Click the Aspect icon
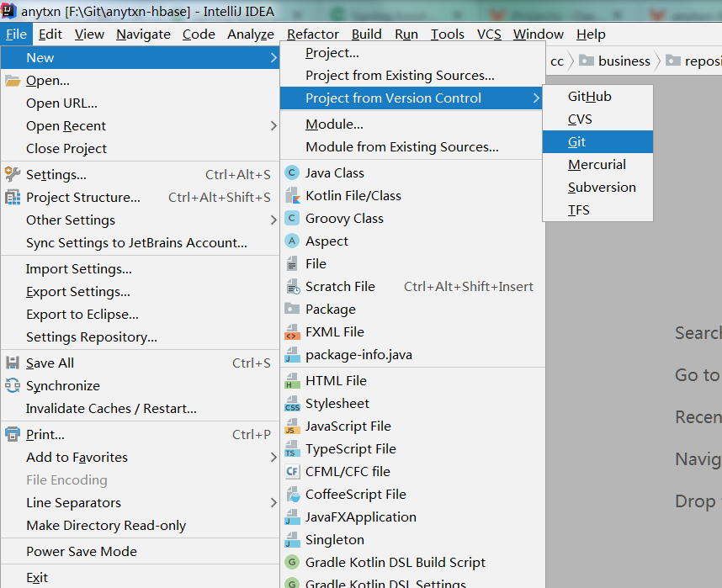 [x=292, y=241]
